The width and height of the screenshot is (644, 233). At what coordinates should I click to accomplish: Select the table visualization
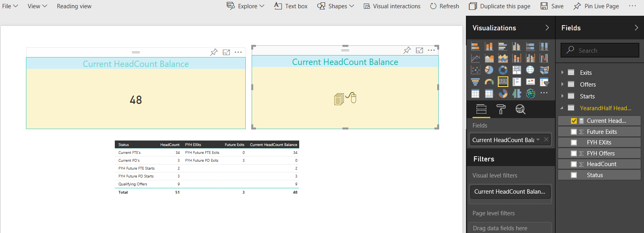pos(475,94)
